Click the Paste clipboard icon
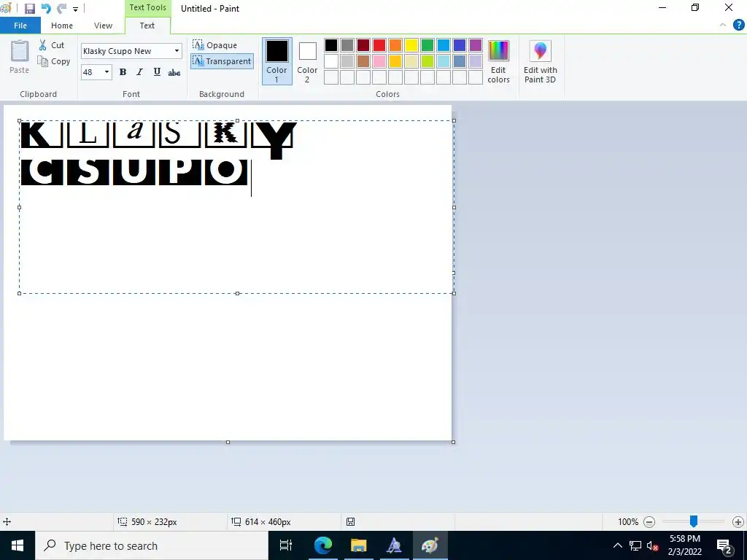Viewport: 747px width, 560px height. click(x=20, y=52)
